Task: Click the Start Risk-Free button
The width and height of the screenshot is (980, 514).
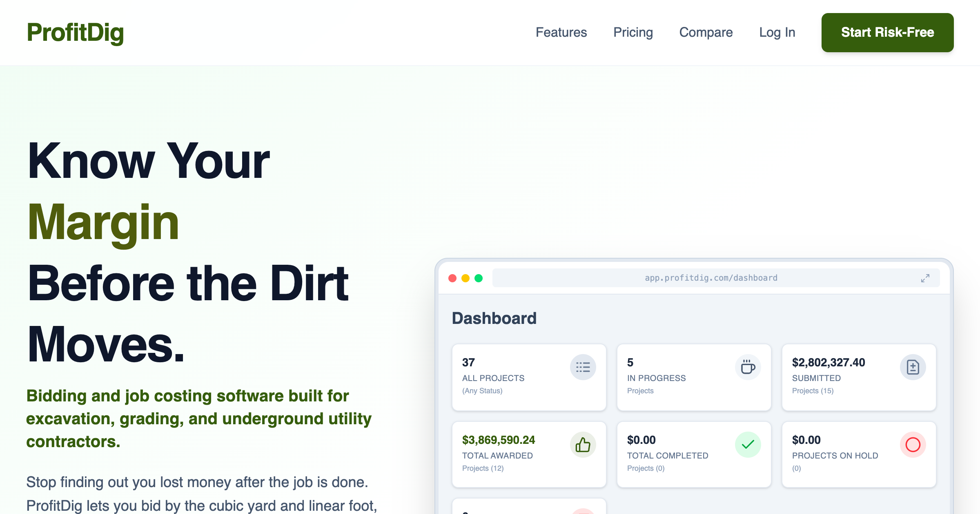Action: [x=887, y=33]
